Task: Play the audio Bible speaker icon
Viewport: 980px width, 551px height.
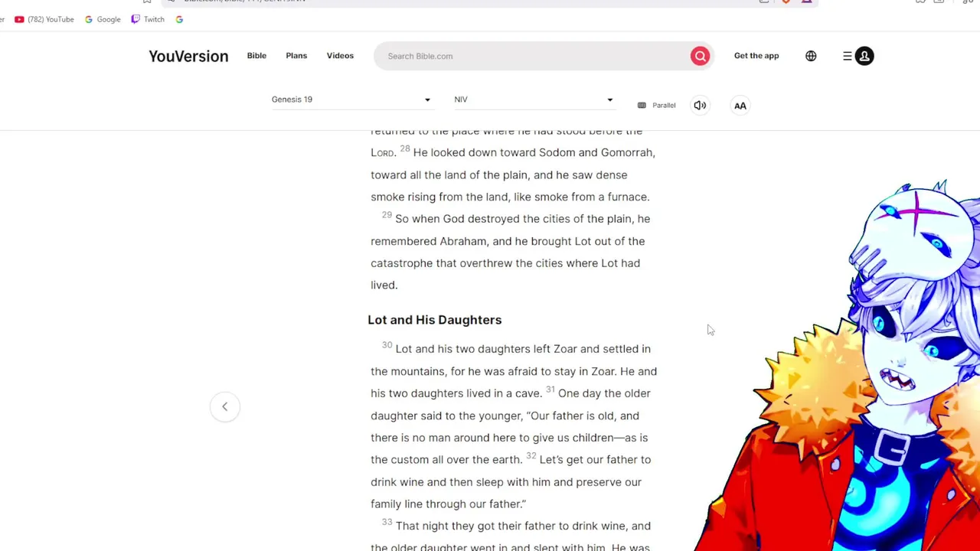Action: 700,106
